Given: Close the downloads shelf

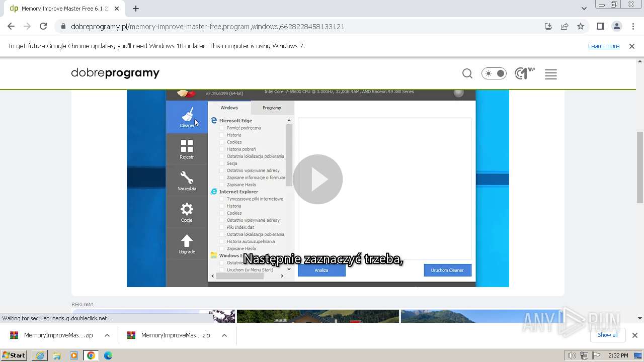Looking at the screenshot, I should (x=635, y=335).
